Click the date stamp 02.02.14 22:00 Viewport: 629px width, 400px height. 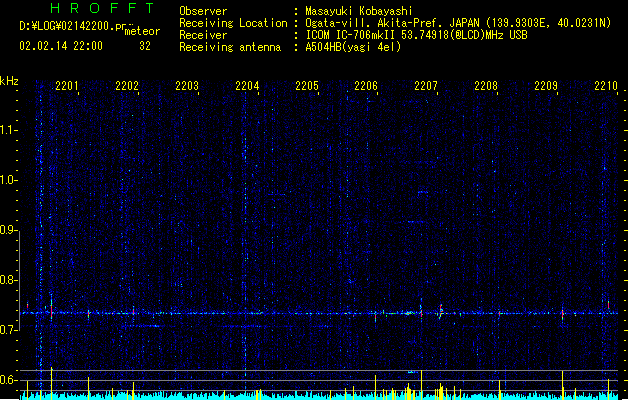coord(61,46)
